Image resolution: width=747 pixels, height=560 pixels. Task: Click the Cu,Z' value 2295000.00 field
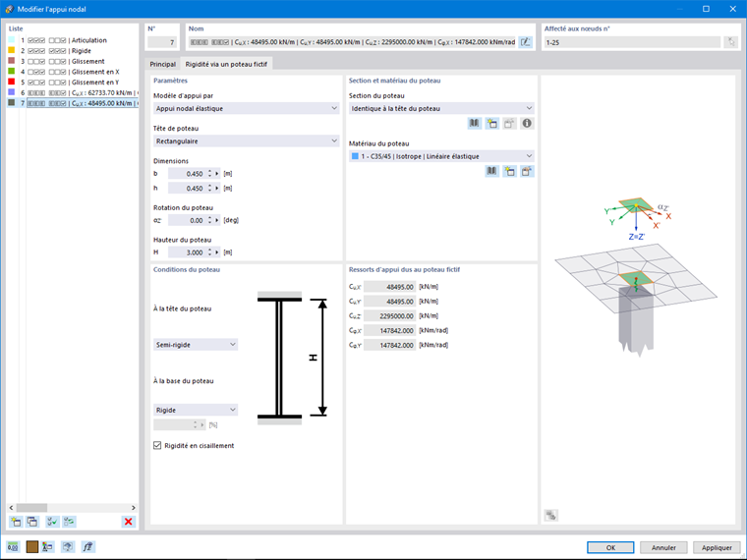click(x=389, y=315)
